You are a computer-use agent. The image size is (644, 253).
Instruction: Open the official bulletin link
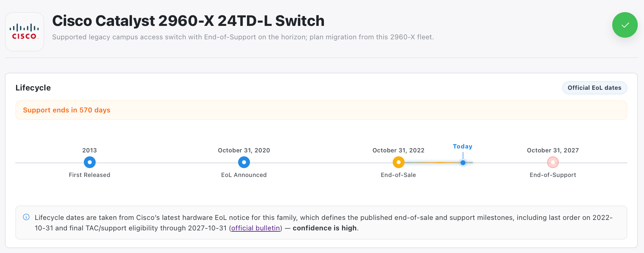click(x=256, y=228)
